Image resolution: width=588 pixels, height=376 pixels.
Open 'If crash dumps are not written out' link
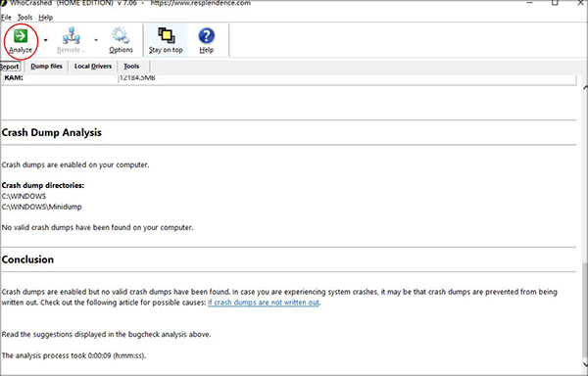(264, 303)
